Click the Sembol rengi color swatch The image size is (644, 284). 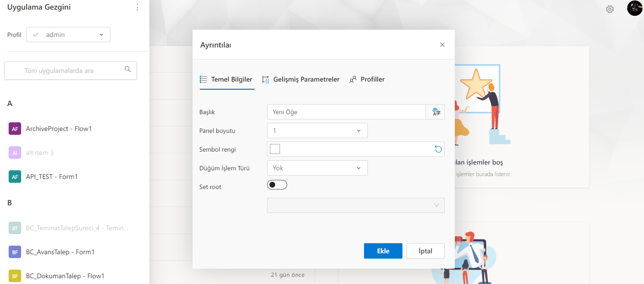tap(275, 149)
